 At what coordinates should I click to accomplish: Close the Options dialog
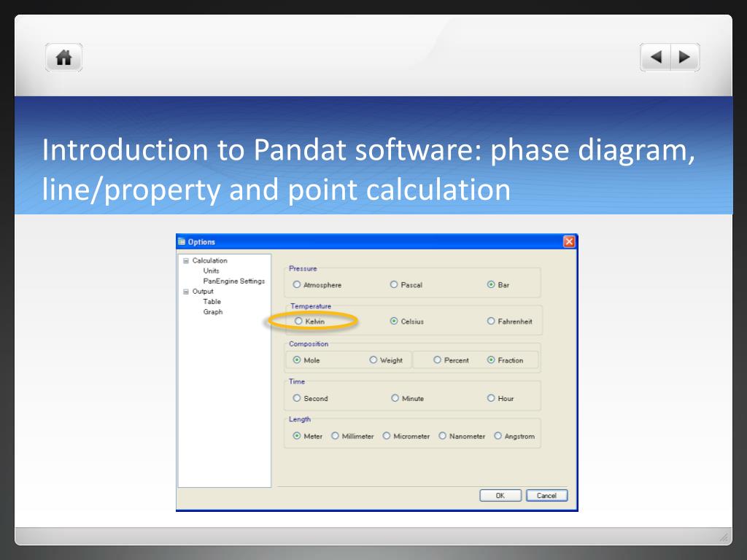(x=569, y=241)
